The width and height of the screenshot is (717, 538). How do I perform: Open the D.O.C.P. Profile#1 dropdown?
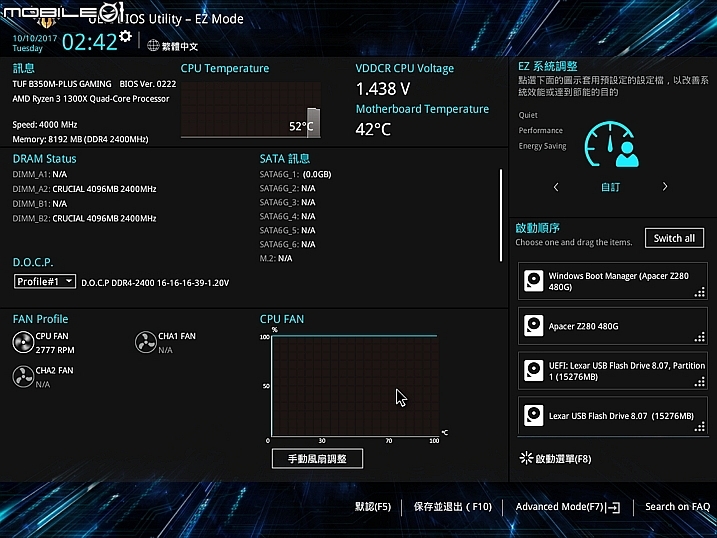click(45, 282)
